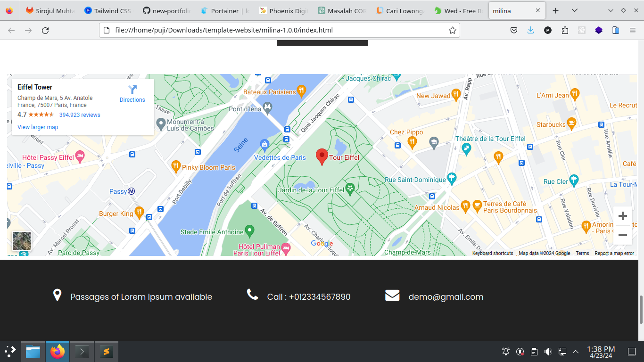The image size is (644, 362).
Task: Open the file manager in taskbar
Action: point(33,352)
